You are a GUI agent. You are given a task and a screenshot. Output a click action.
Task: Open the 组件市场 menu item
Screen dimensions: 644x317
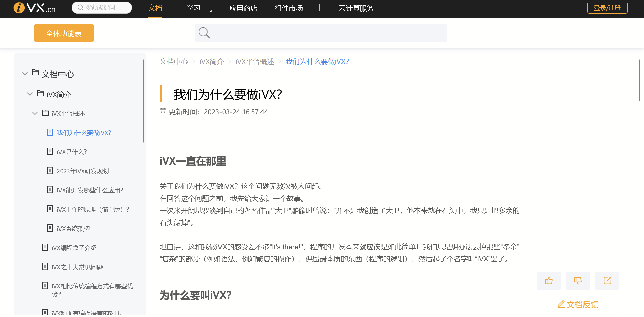click(x=288, y=8)
